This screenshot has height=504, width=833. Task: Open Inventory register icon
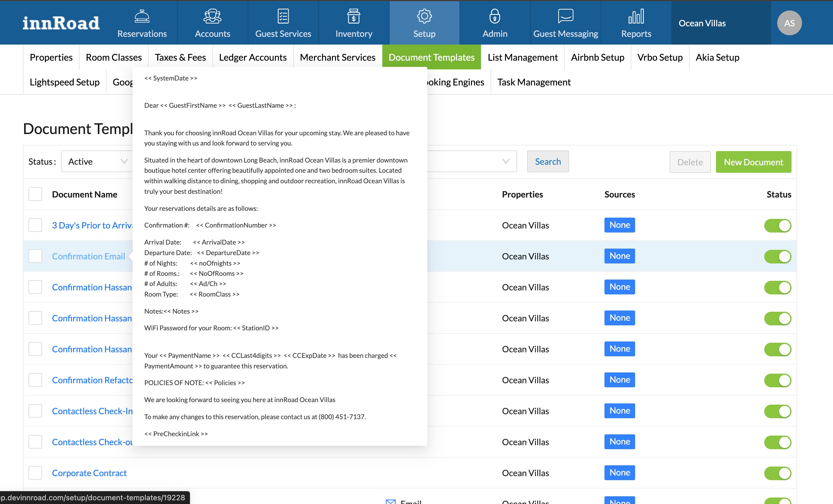point(354,16)
